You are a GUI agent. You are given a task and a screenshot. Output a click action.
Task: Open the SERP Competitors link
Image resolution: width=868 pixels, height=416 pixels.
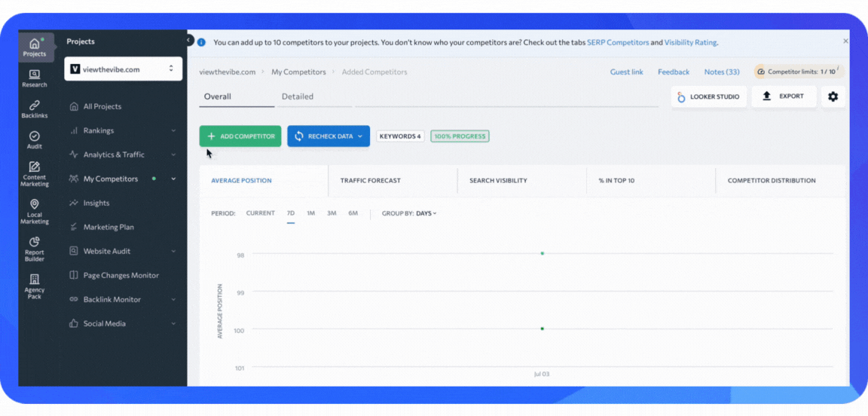point(618,42)
